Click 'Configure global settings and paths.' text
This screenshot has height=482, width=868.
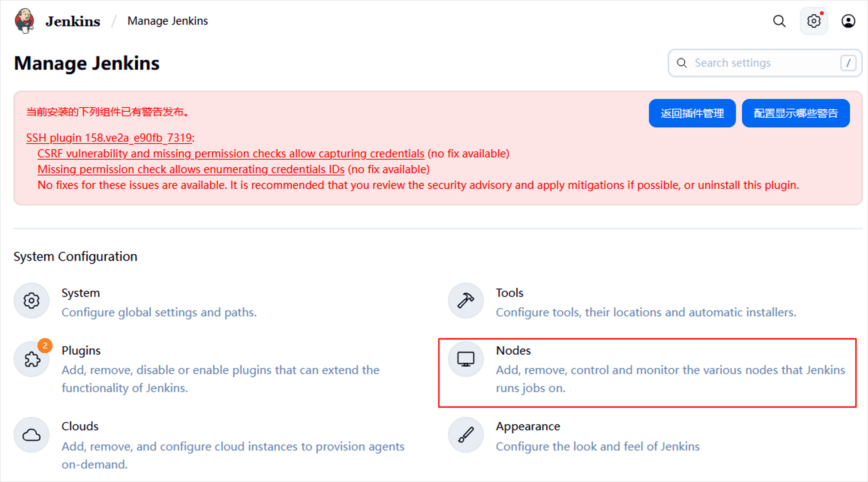pos(159,312)
